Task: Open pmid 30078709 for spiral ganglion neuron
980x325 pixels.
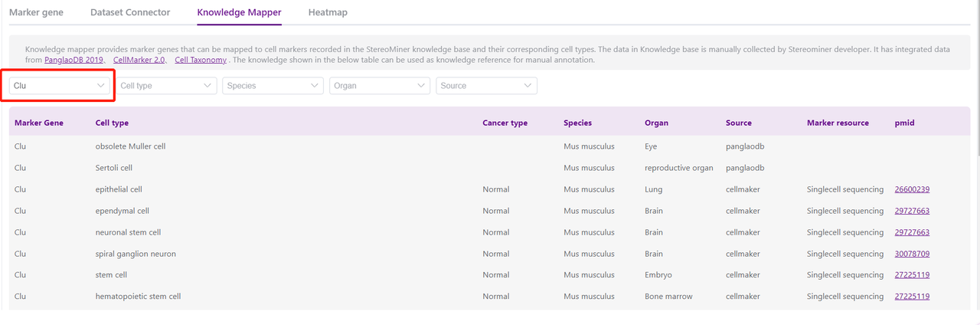Action: (912, 254)
